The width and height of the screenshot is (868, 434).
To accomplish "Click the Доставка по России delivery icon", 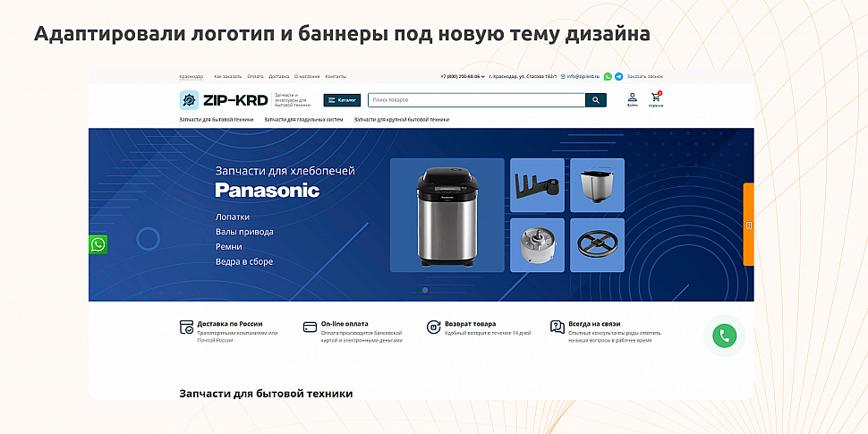I will (186, 328).
